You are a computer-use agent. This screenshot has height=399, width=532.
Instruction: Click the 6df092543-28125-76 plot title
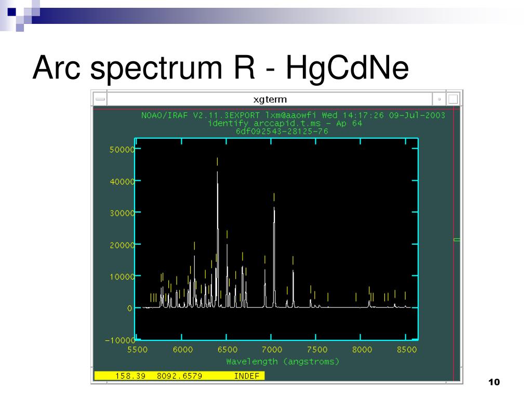[x=282, y=131]
